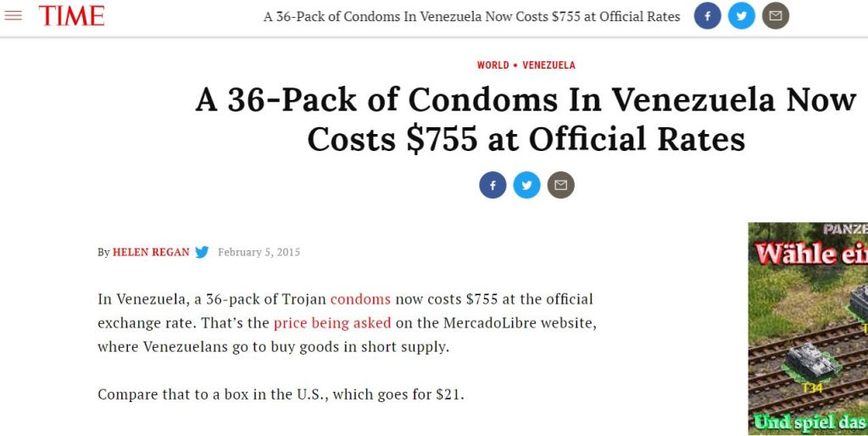868x436 pixels.
Task: Share on Twitter from the top header bar
Action: pos(742,16)
